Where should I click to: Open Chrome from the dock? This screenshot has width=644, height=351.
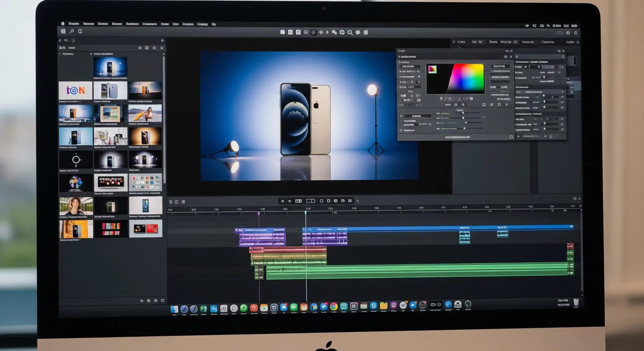coord(334,306)
